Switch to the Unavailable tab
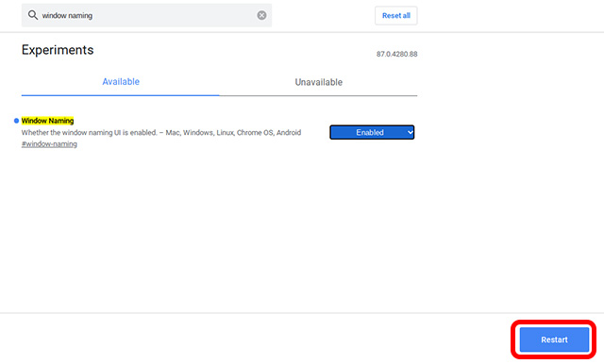 [319, 82]
